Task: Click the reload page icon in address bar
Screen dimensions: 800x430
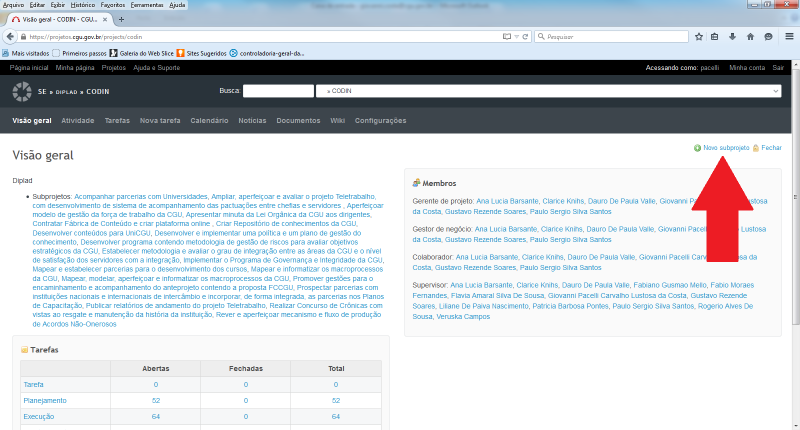Action: tap(524, 36)
